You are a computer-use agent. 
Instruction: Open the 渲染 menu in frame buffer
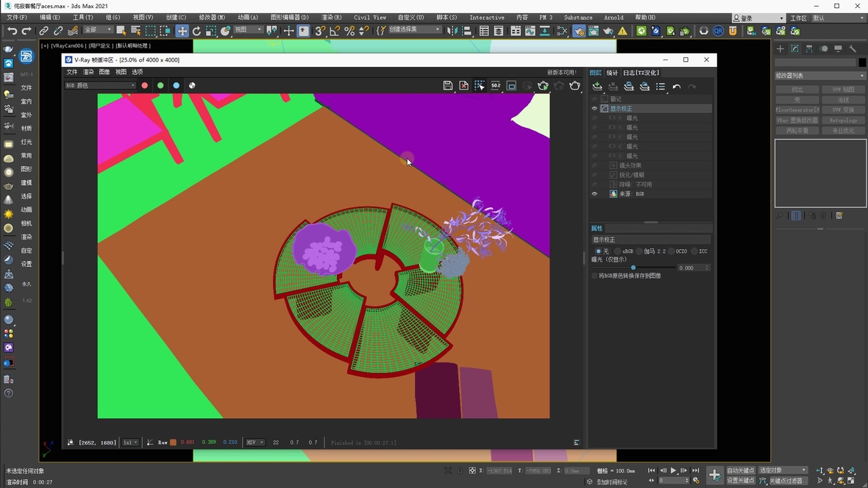(88, 72)
